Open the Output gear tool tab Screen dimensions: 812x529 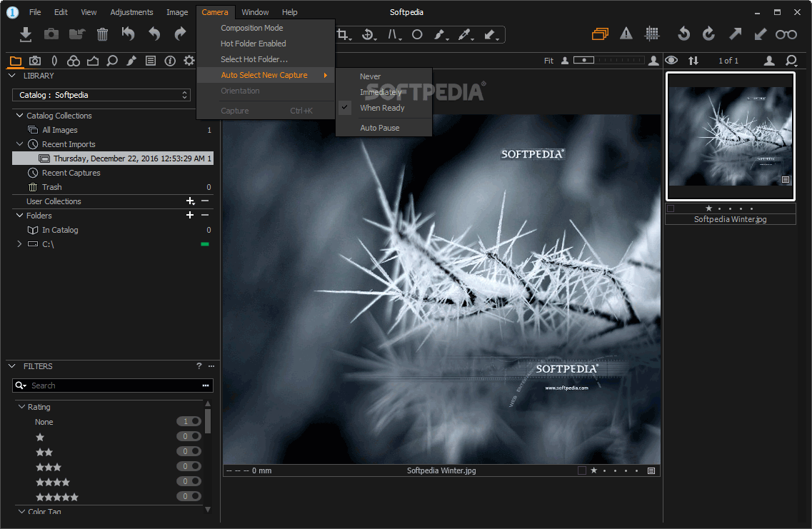189,61
